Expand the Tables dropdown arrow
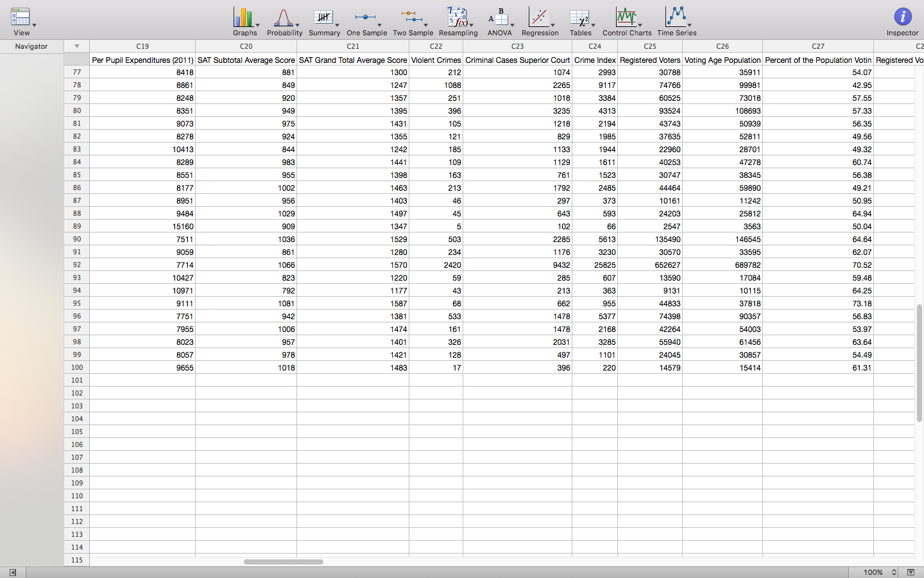This screenshot has width=924, height=578. (x=594, y=25)
